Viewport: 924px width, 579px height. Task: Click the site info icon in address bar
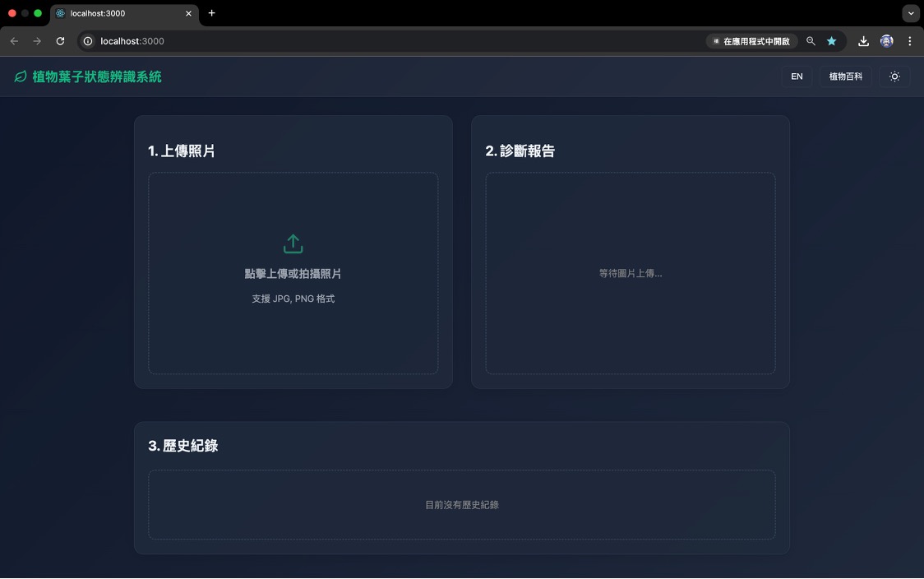[88, 41]
